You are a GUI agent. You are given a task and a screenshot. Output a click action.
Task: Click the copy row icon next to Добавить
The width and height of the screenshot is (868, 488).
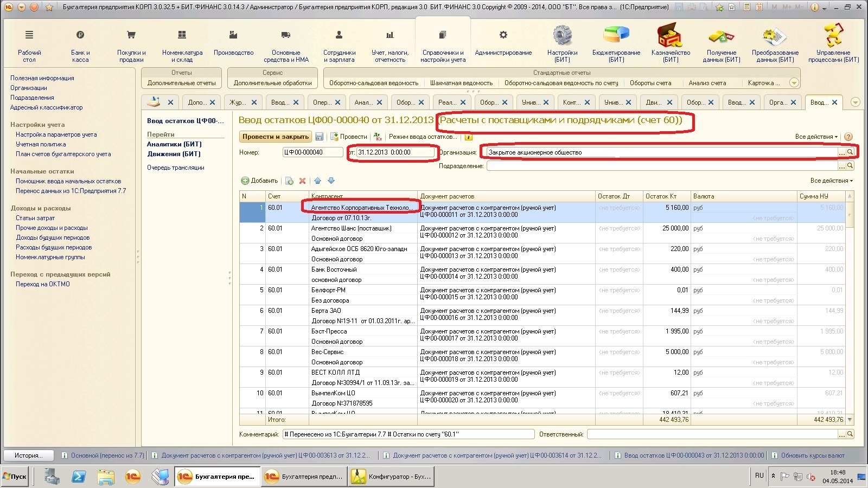pos(289,181)
